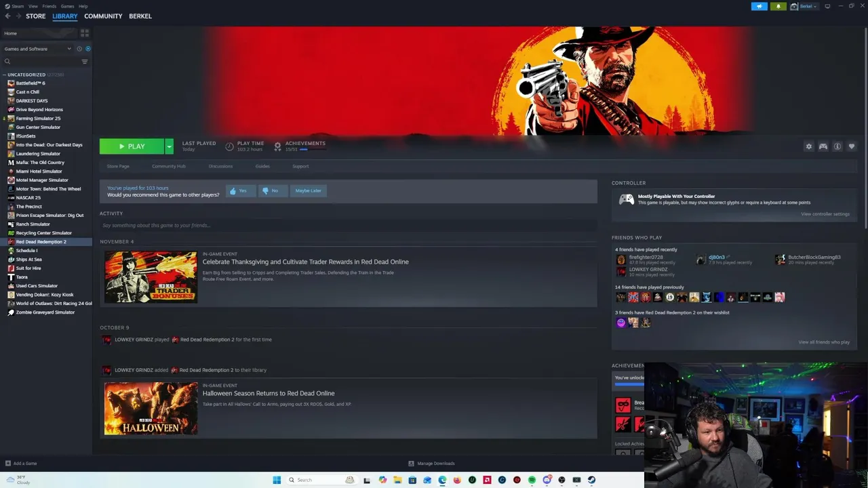
Task: Open Discord from the taskbar
Action: [547, 480]
